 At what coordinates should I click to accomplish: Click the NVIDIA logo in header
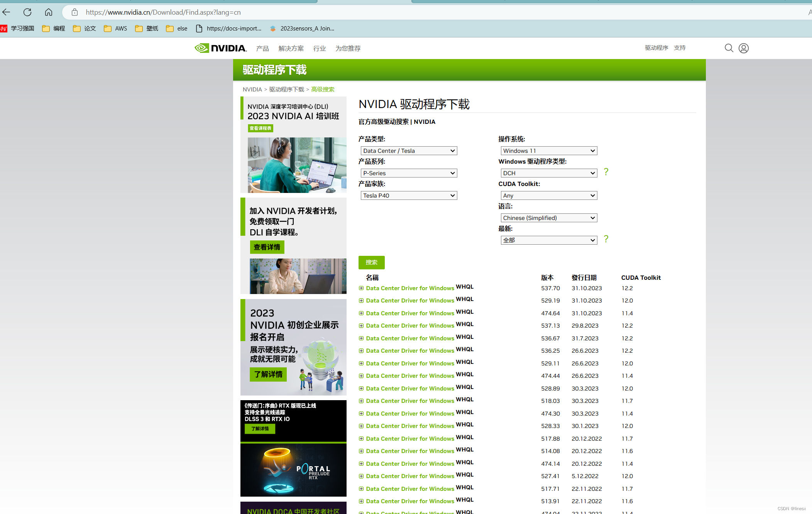click(220, 48)
